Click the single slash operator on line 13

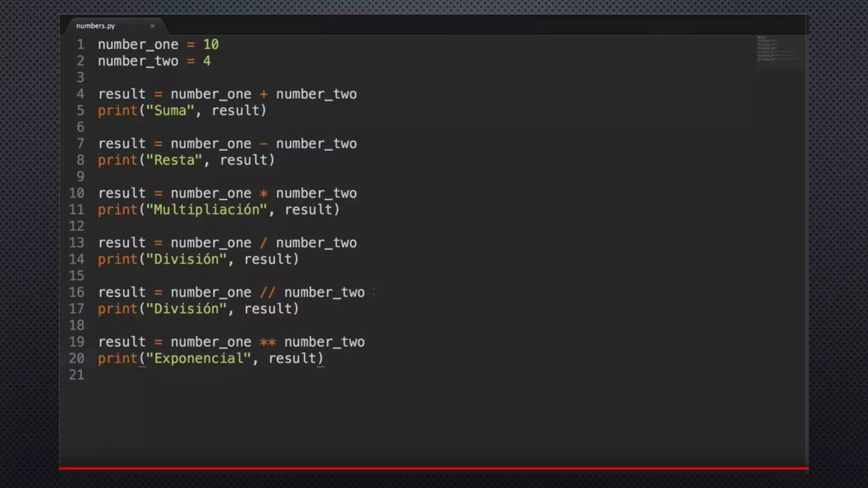point(264,243)
